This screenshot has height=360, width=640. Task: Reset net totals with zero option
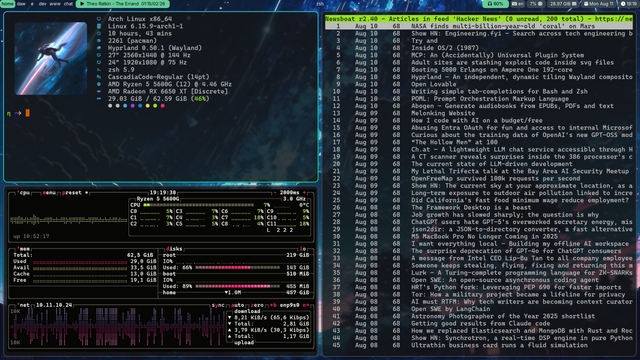click(257, 305)
